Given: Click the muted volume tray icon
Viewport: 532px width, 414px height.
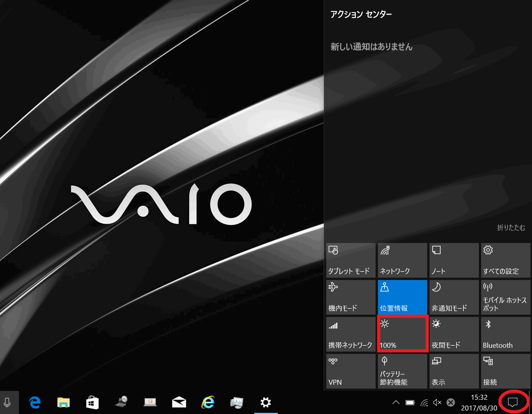Looking at the screenshot, I should point(437,402).
